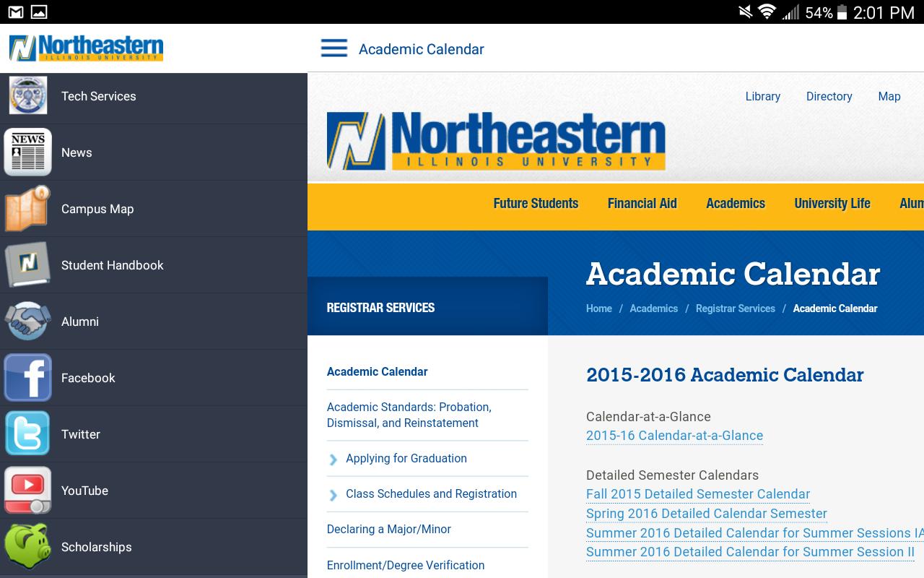The image size is (924, 578).
Task: Open the hamburger menu icon
Action: pos(334,48)
